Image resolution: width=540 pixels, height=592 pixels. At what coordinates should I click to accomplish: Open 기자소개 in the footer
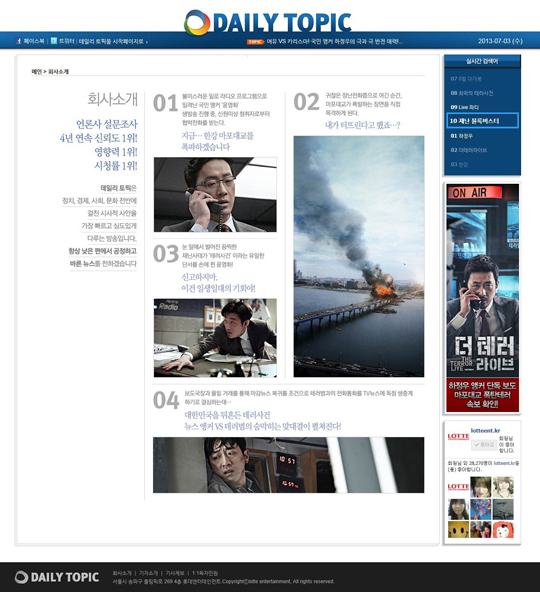148,573
